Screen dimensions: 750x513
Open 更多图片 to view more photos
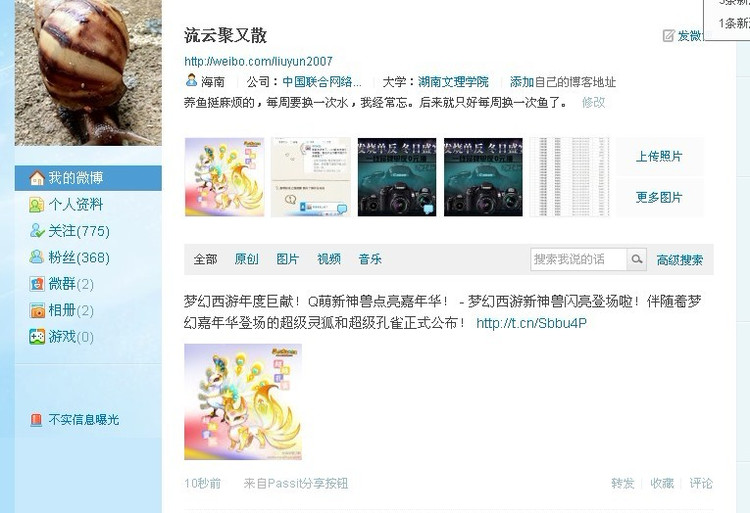(x=659, y=197)
